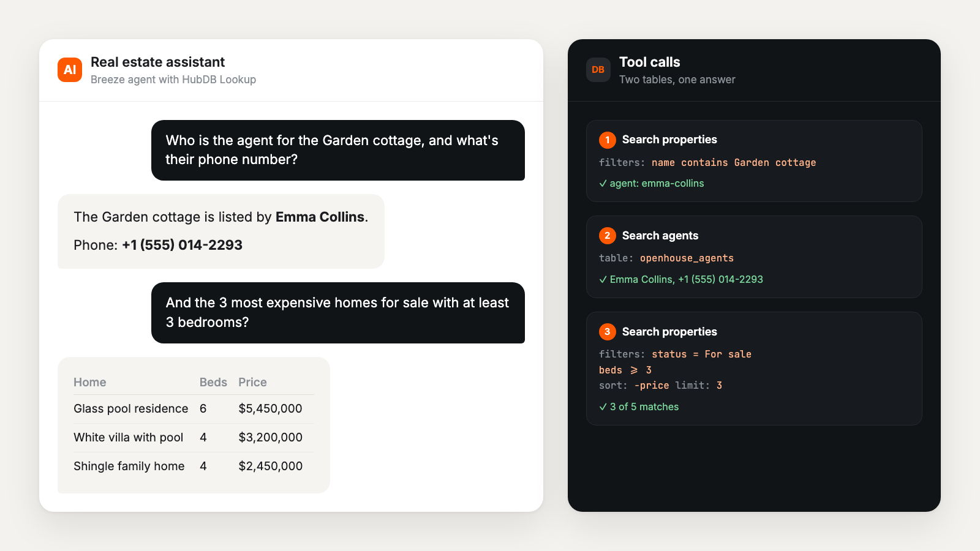The image size is (980, 551).
Task: Select the White villa with pool row
Action: pos(194,438)
